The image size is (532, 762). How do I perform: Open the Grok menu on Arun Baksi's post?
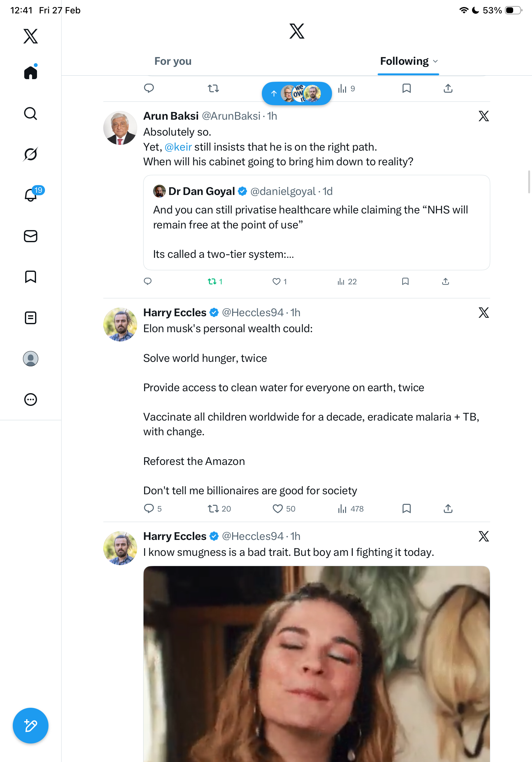[x=484, y=116]
